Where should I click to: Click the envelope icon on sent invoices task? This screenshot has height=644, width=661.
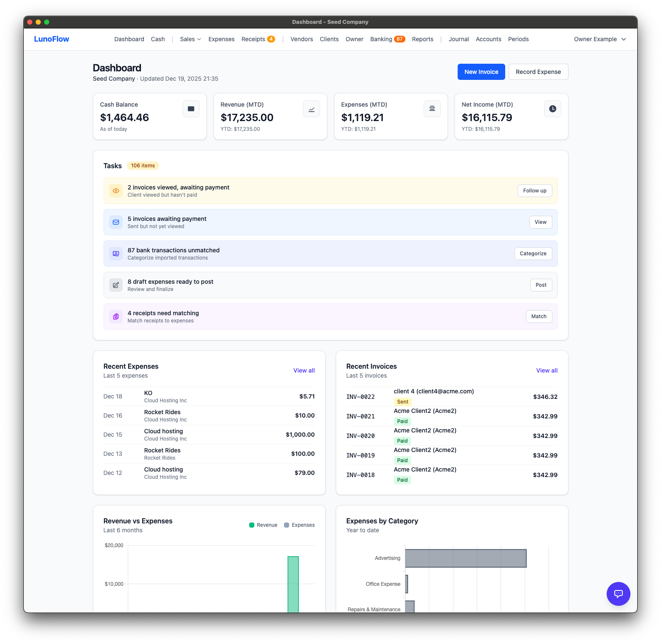pos(115,222)
